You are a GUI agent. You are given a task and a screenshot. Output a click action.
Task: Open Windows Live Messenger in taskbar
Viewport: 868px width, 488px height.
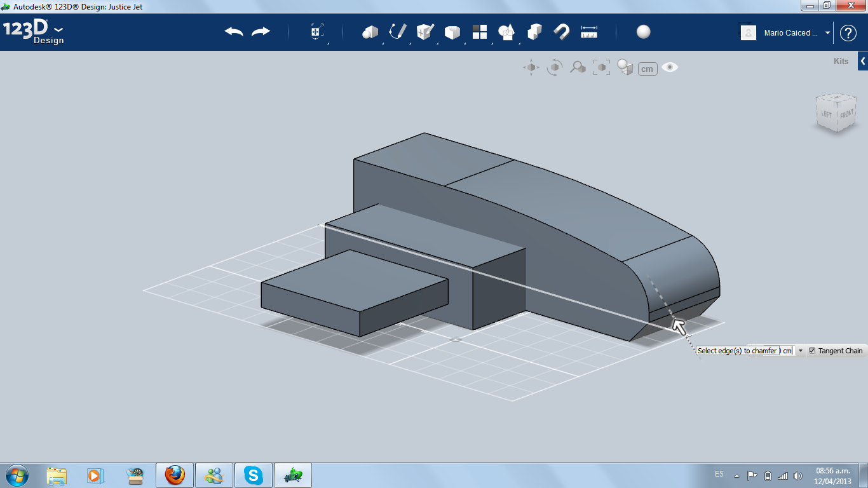(214, 475)
